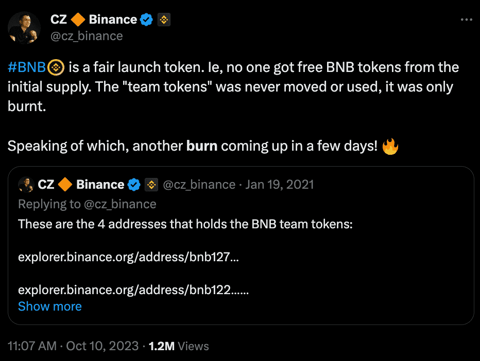Click CZ's main profile avatar photo

tap(24, 28)
